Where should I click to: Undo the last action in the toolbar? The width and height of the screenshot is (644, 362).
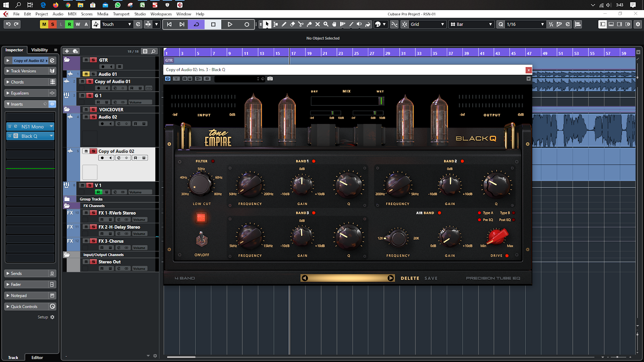point(8,24)
